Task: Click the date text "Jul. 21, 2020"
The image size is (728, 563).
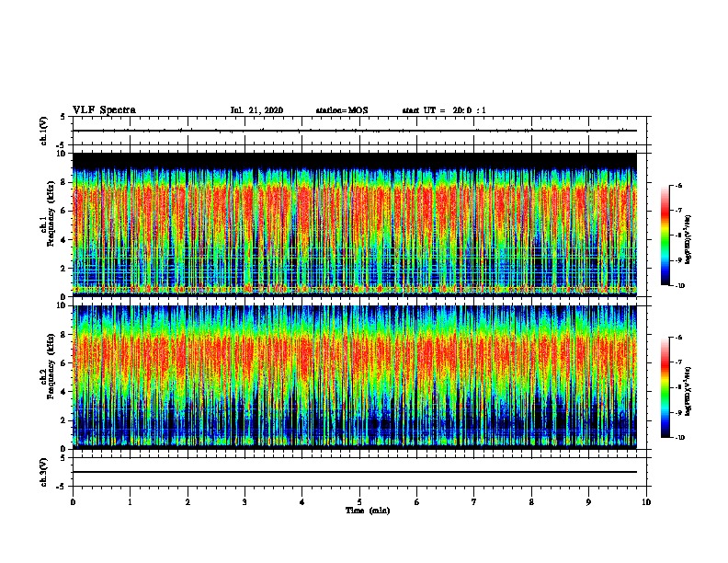Action: pyautogui.click(x=256, y=110)
